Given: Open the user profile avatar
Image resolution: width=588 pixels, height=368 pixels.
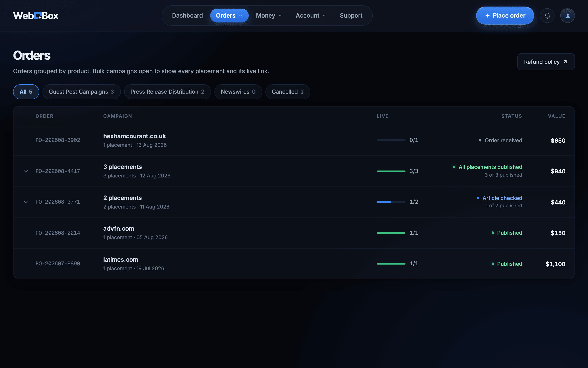Looking at the screenshot, I should pyautogui.click(x=568, y=16).
